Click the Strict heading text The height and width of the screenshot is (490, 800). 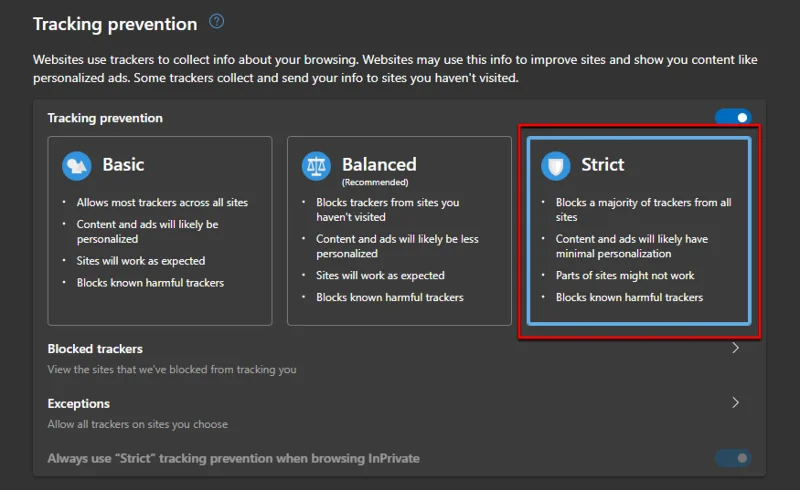click(602, 164)
